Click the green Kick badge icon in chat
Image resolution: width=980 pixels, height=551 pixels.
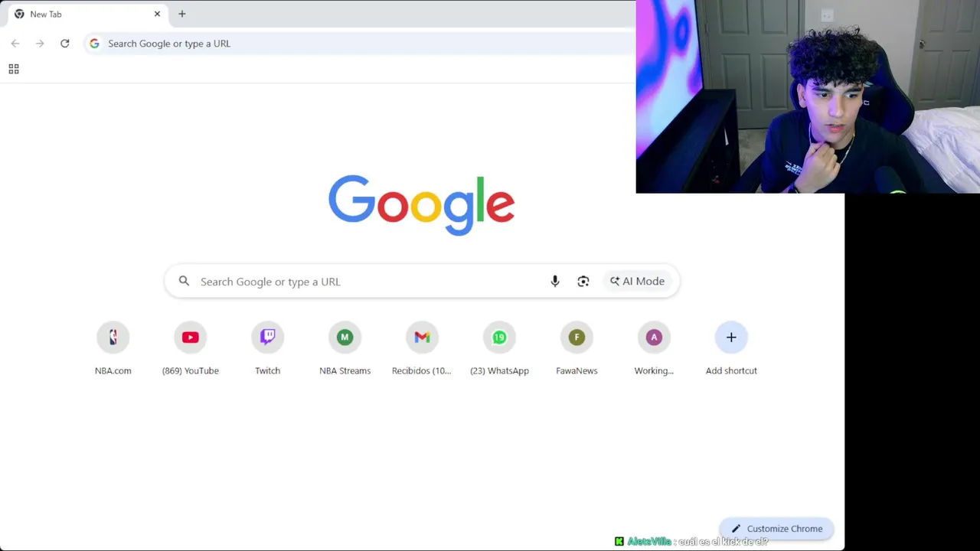coord(619,542)
